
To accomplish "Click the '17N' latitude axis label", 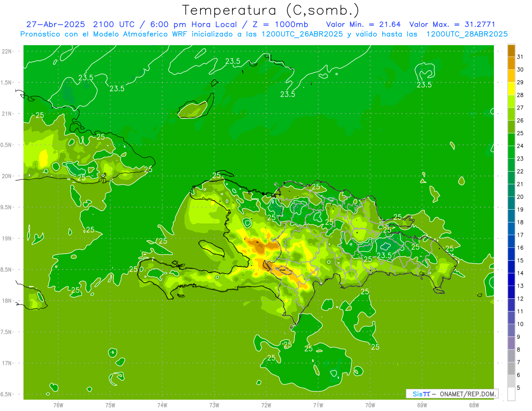I will (x=7, y=363).
